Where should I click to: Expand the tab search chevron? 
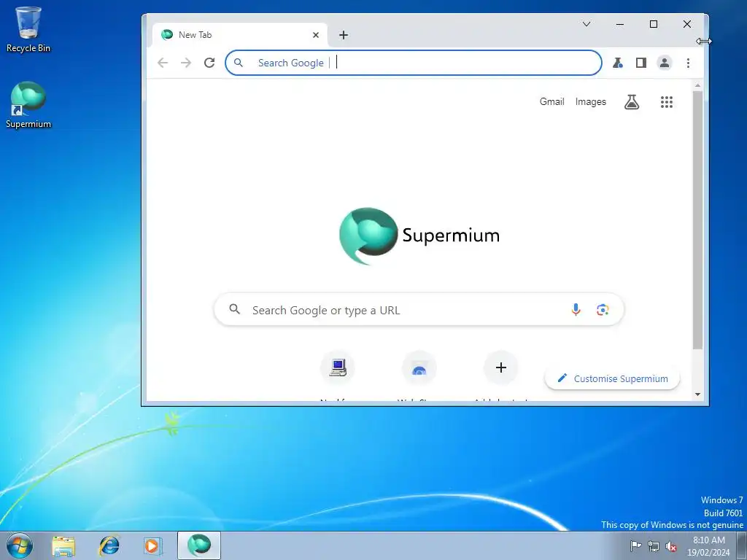pyautogui.click(x=587, y=24)
